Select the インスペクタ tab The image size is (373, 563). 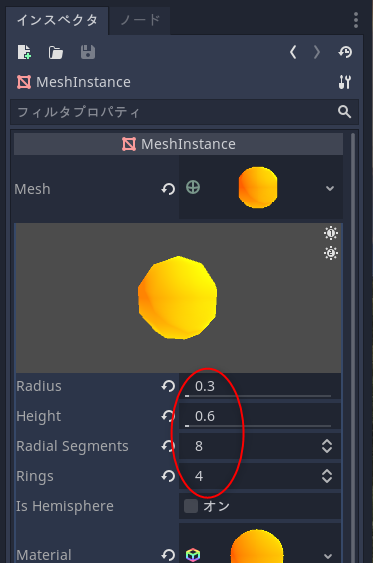57,20
